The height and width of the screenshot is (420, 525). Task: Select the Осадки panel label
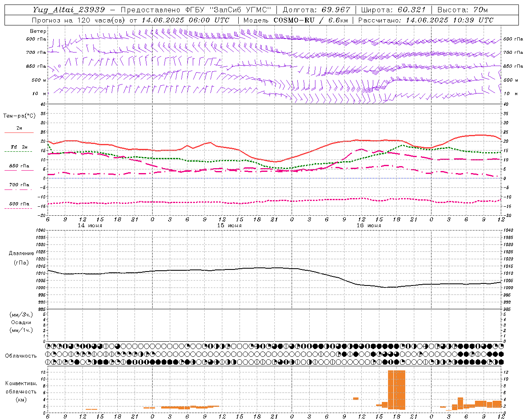(21, 322)
